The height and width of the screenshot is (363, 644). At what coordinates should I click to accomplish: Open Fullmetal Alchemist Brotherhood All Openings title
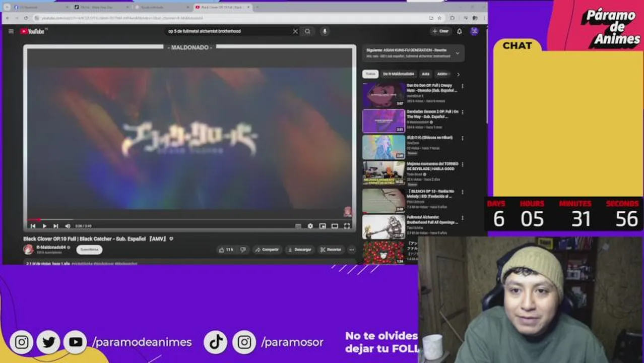coord(432,220)
